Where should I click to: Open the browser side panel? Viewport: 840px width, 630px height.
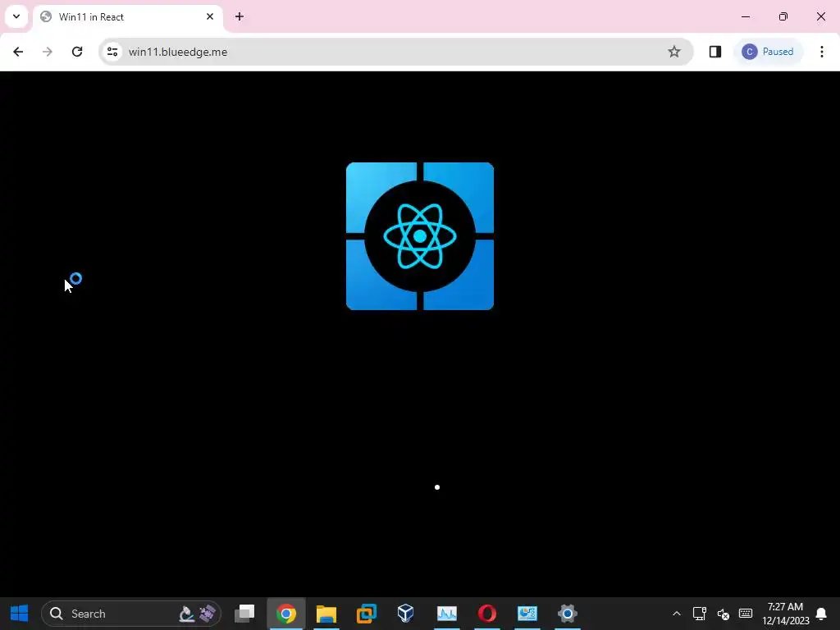click(x=715, y=52)
